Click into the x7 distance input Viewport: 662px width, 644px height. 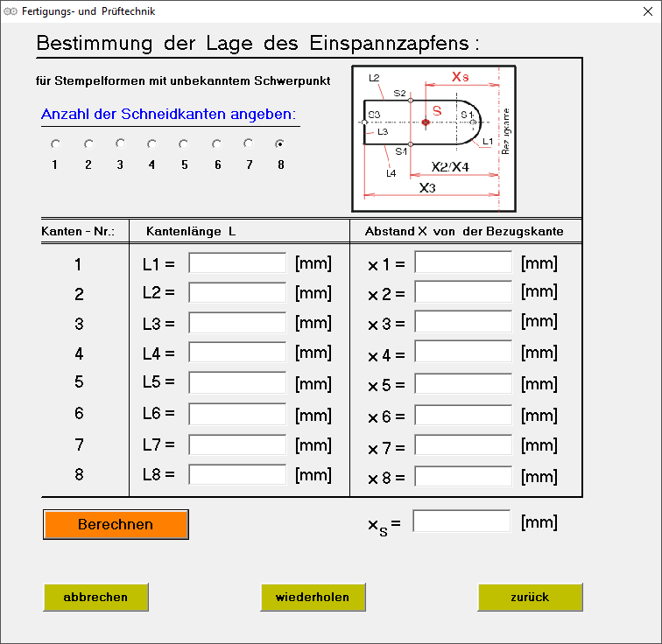click(463, 446)
